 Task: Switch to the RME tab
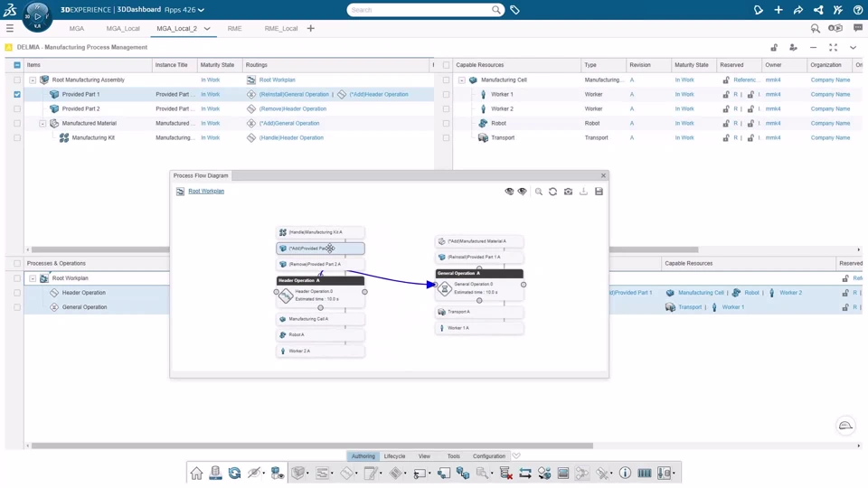click(x=235, y=29)
